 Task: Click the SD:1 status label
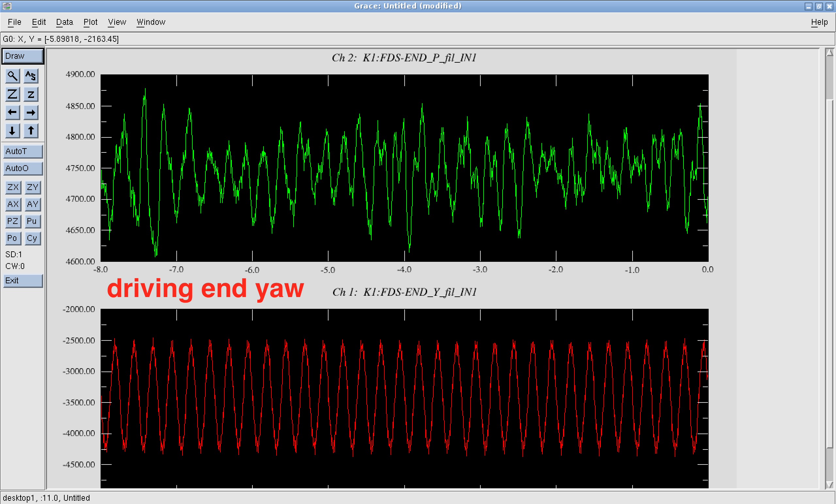14,254
